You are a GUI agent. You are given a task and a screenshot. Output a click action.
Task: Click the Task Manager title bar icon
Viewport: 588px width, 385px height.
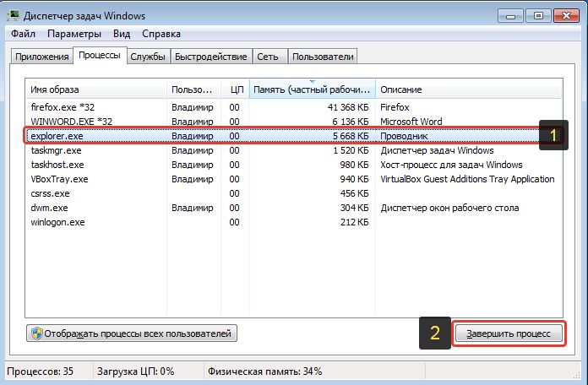coord(14,16)
